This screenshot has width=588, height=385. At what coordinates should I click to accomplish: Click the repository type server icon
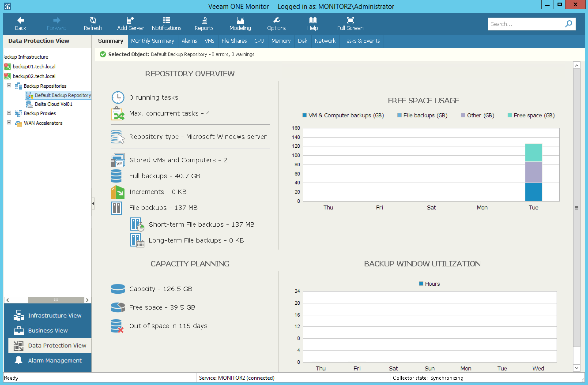coord(118,137)
